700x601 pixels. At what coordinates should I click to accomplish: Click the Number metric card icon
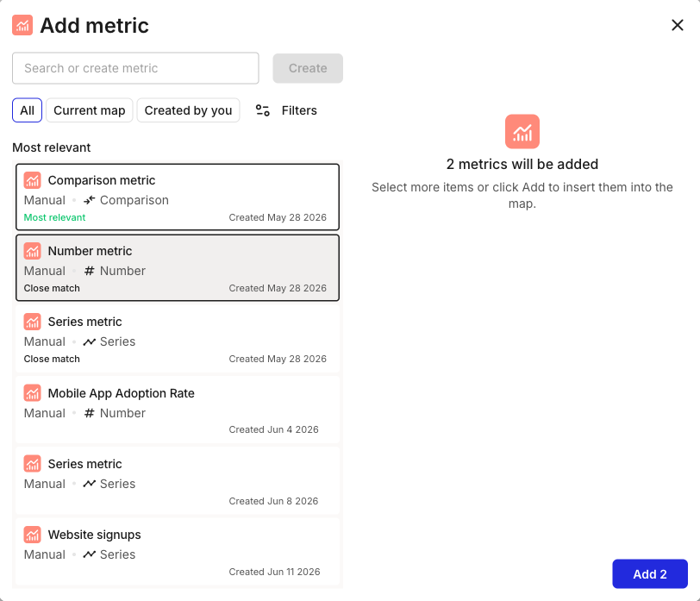click(32, 251)
